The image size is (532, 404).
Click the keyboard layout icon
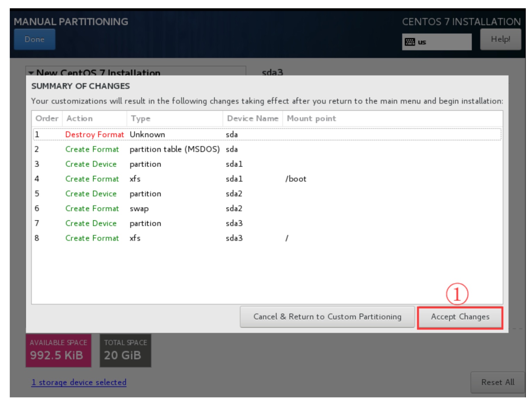(x=410, y=42)
